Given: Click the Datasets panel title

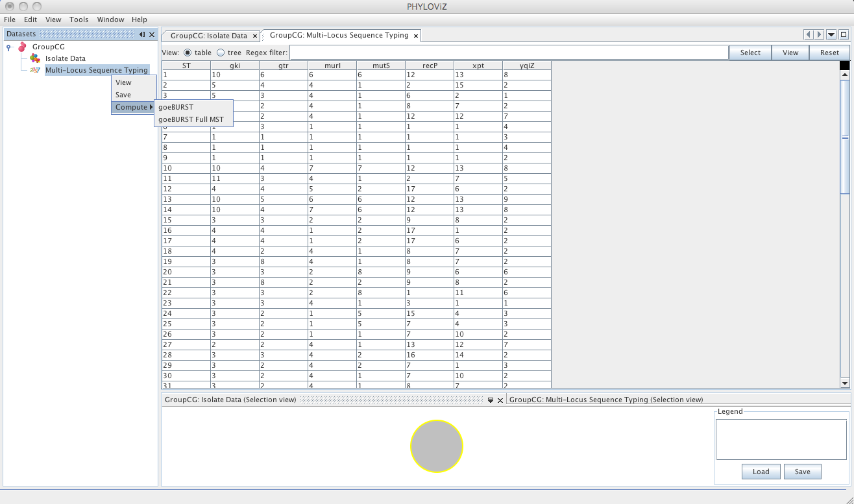Looking at the screenshot, I should point(21,34).
